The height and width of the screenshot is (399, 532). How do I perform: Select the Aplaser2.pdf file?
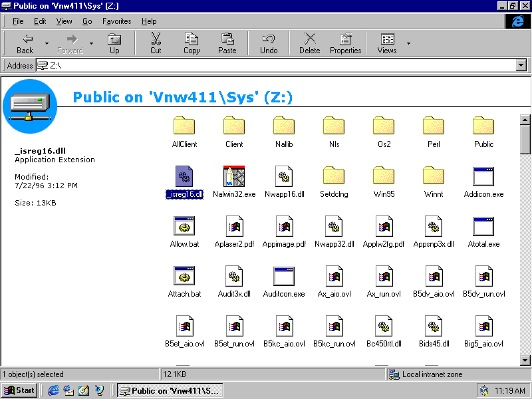pyautogui.click(x=234, y=232)
